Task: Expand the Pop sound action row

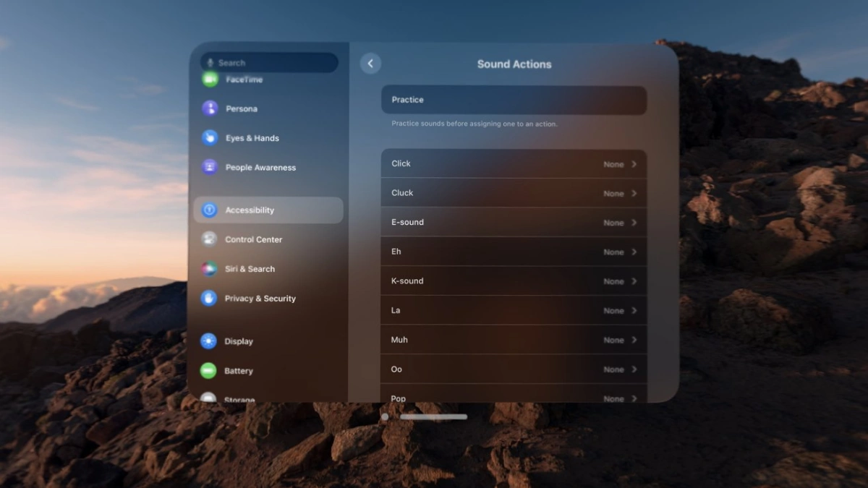Action: (x=514, y=398)
